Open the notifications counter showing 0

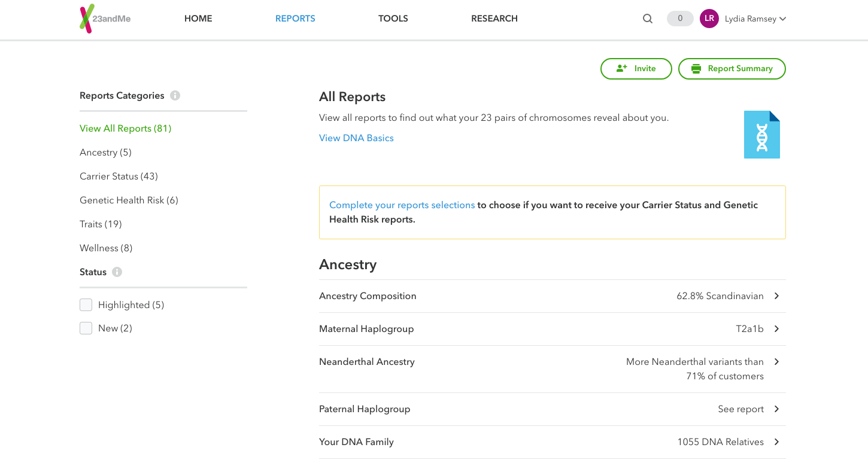[x=680, y=19]
